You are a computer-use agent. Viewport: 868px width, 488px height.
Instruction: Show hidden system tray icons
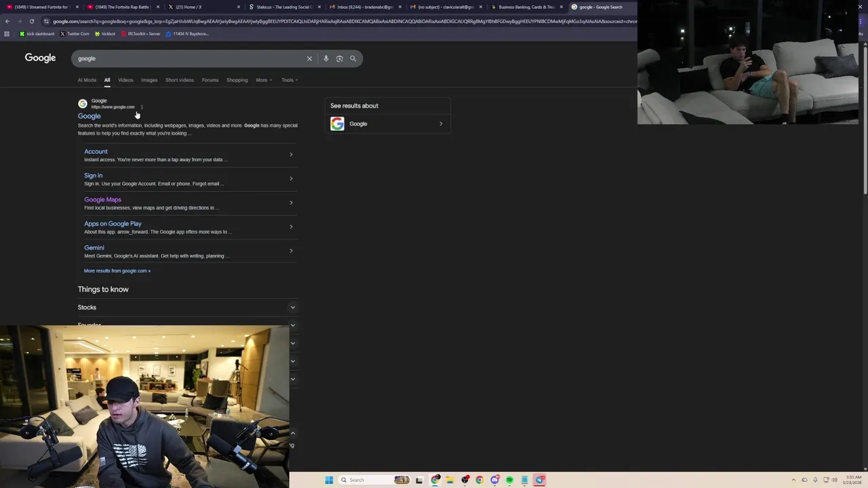pos(793,480)
